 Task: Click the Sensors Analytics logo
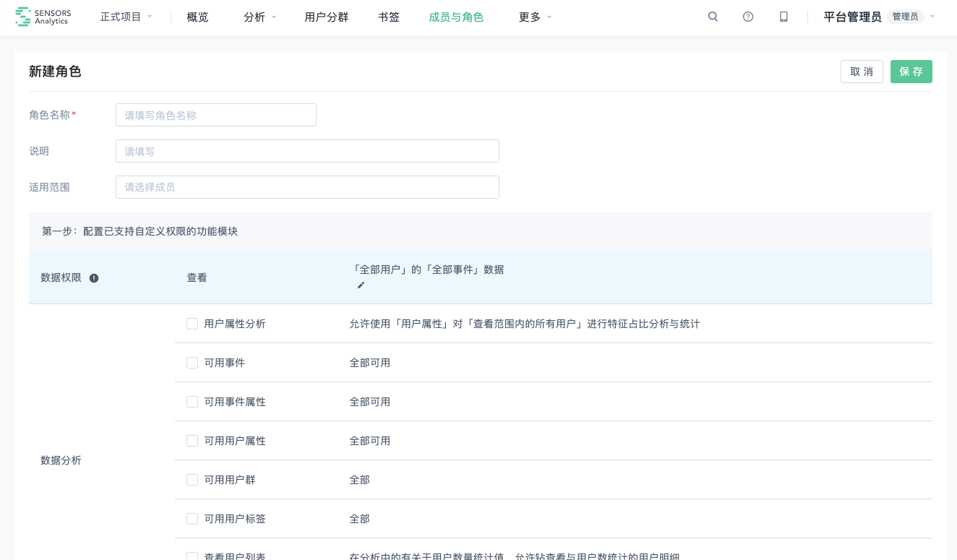(x=43, y=17)
